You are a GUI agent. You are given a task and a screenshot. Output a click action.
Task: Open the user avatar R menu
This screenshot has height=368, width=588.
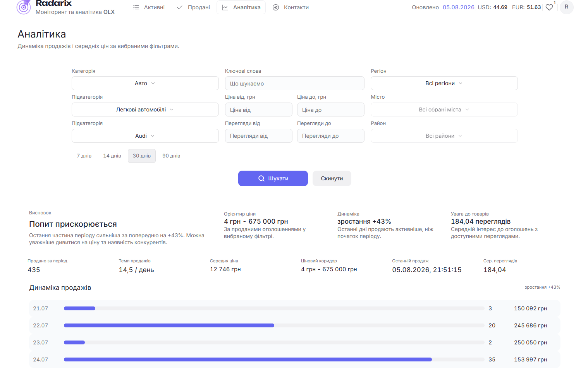coord(566,7)
